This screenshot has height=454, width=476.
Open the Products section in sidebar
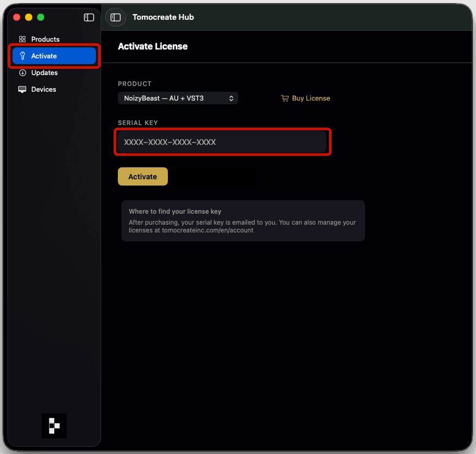point(54,39)
